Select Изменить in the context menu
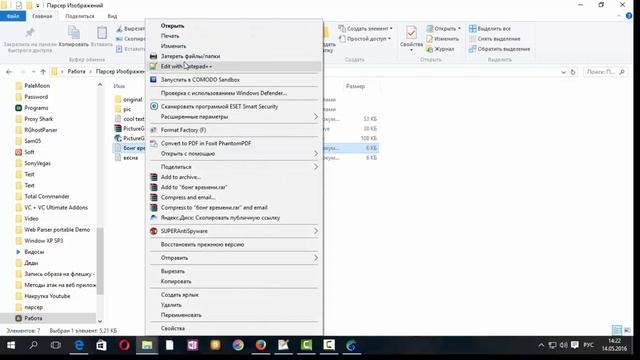Screen dimensions: 640x360 234,46
